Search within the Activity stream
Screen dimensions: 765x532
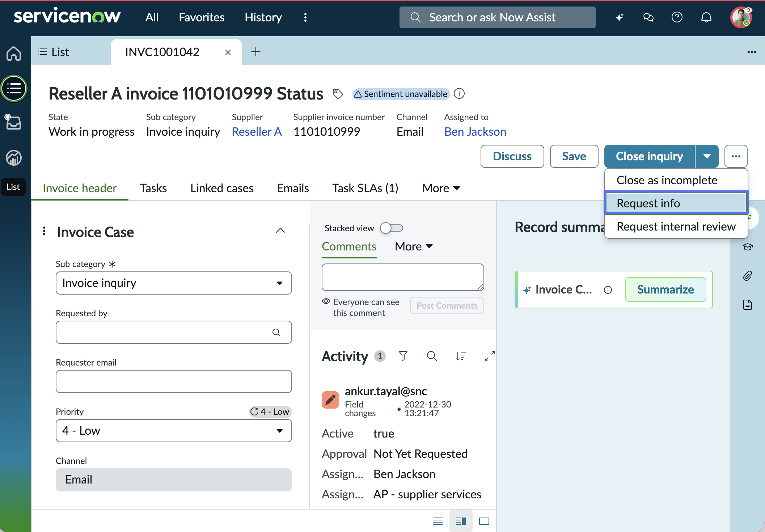point(432,356)
